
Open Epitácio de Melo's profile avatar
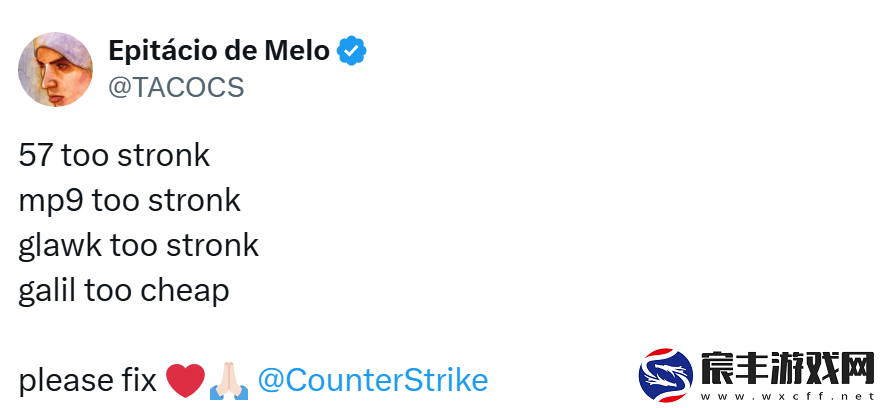(x=55, y=69)
